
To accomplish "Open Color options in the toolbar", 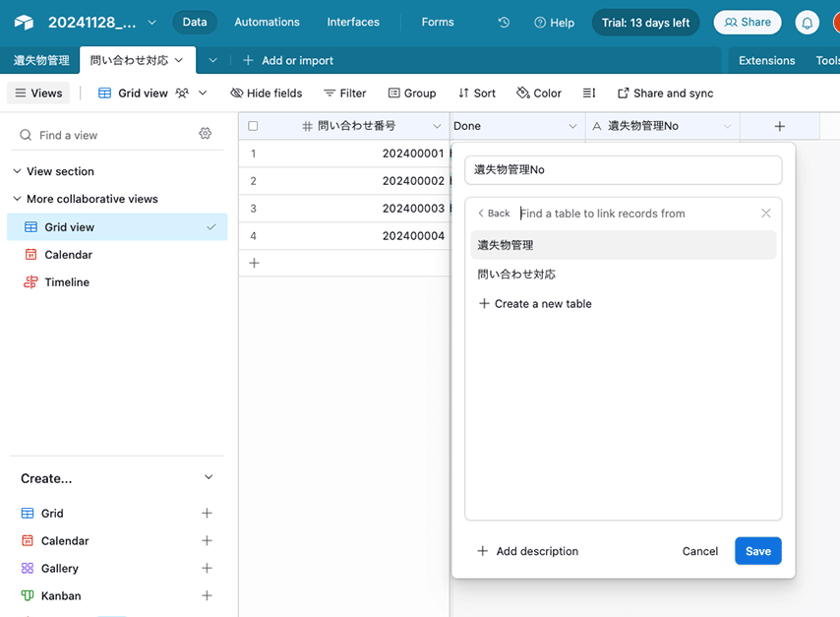I will click(x=539, y=93).
